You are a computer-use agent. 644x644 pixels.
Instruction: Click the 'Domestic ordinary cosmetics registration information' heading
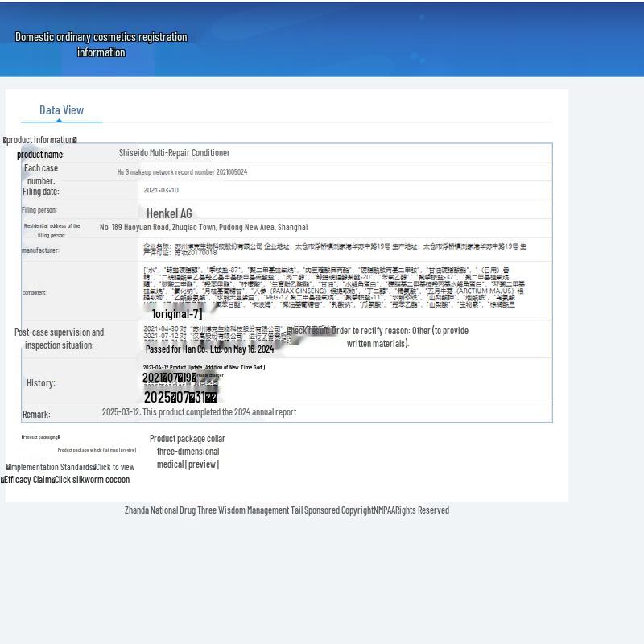coord(101,44)
